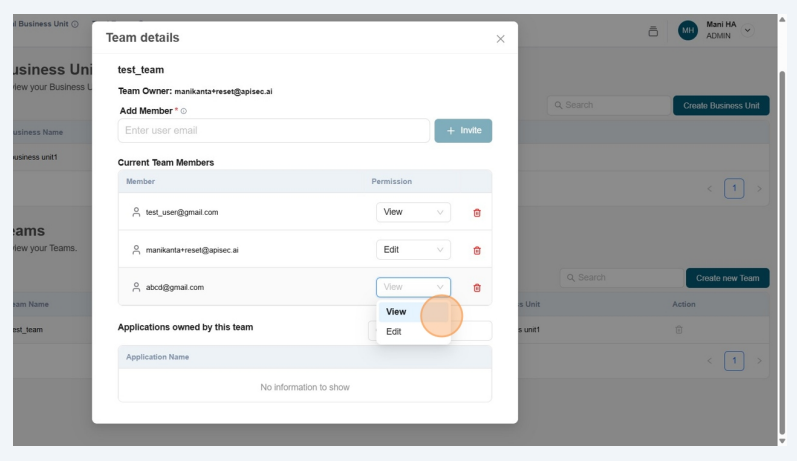Click the Create Business Unit button
The width and height of the screenshot is (797, 461).
tap(720, 105)
